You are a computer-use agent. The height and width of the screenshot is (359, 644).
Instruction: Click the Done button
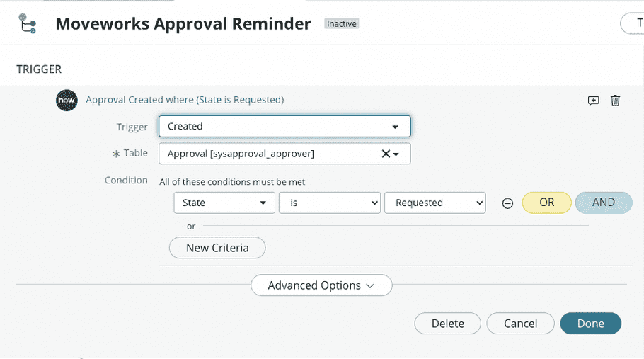pos(591,324)
